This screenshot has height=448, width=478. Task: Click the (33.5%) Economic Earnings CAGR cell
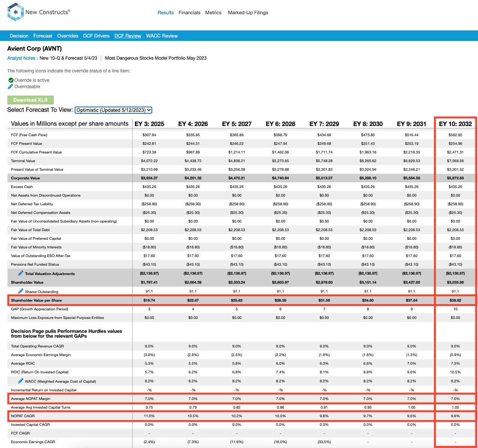click(x=324, y=442)
